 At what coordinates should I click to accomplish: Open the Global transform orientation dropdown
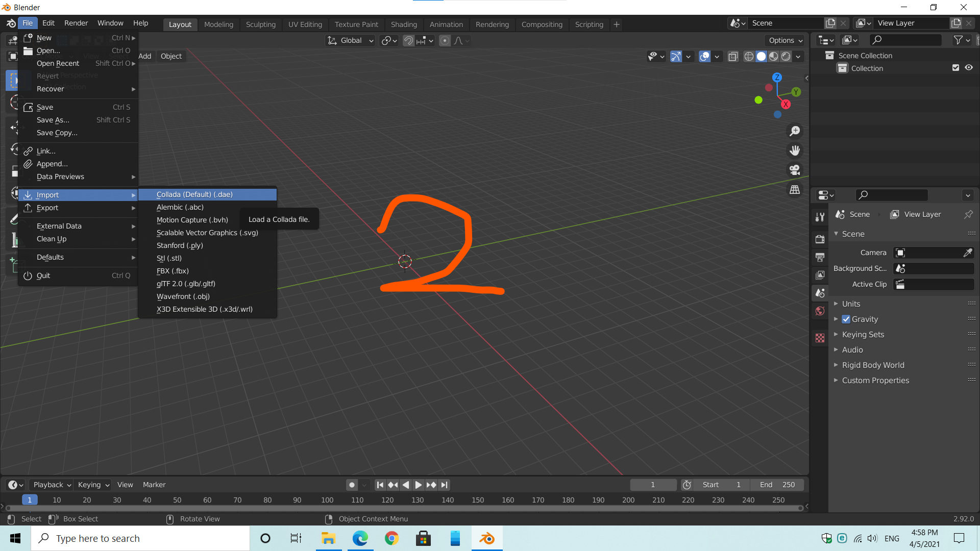351,40
